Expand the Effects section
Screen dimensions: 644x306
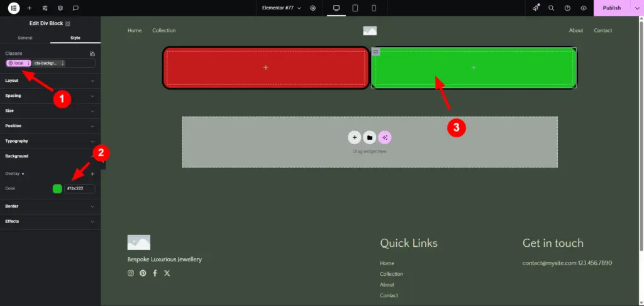tap(50, 221)
